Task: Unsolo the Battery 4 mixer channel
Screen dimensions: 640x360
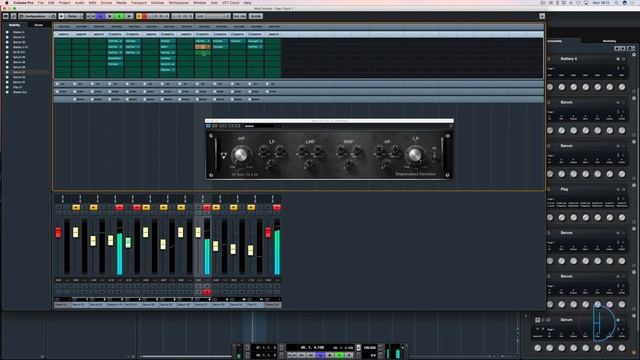Action: (119, 207)
